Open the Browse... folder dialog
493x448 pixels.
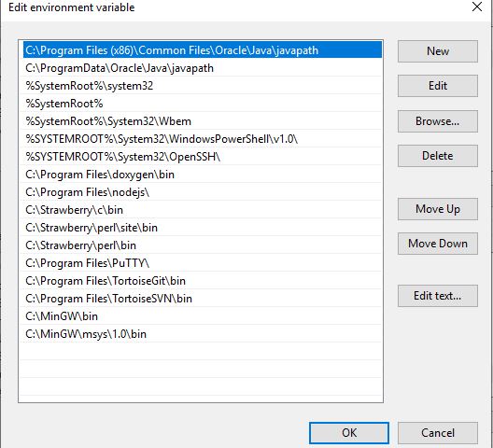(x=438, y=121)
